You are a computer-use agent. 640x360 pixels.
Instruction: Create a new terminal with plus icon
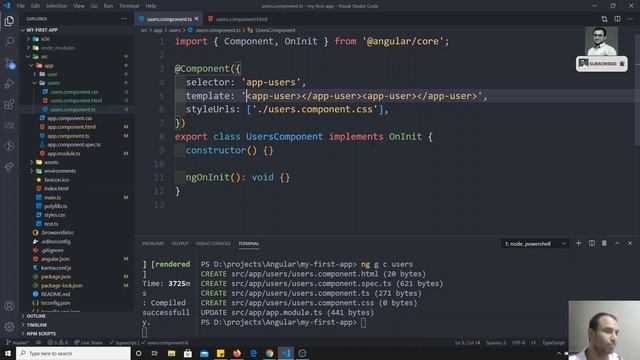(578, 243)
